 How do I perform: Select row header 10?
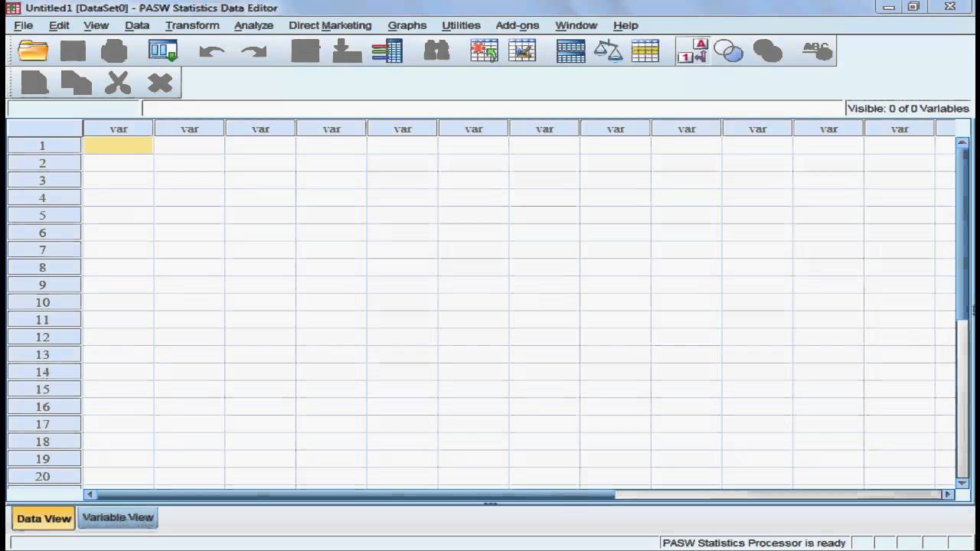(44, 302)
